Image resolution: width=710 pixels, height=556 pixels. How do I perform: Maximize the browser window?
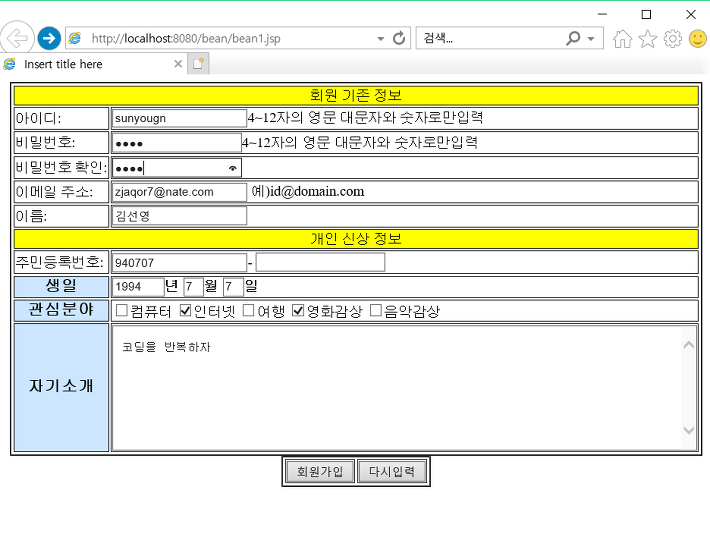click(646, 14)
